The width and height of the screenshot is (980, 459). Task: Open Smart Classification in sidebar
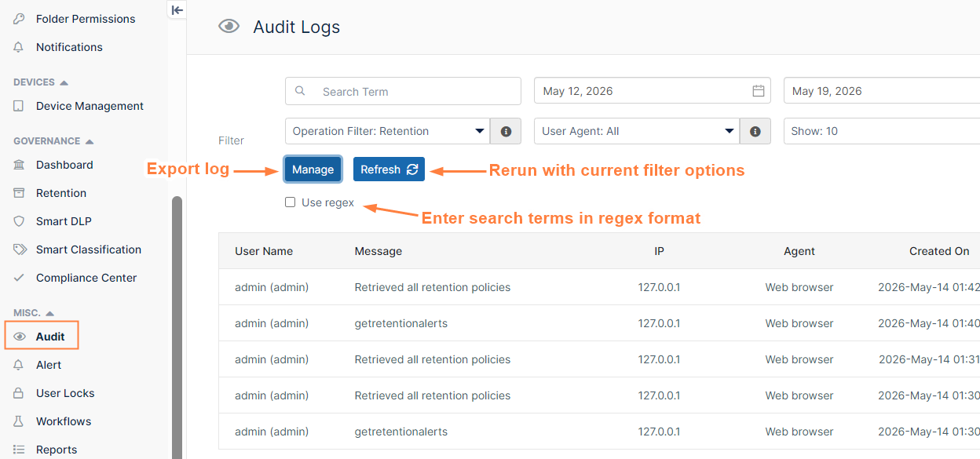(x=89, y=250)
